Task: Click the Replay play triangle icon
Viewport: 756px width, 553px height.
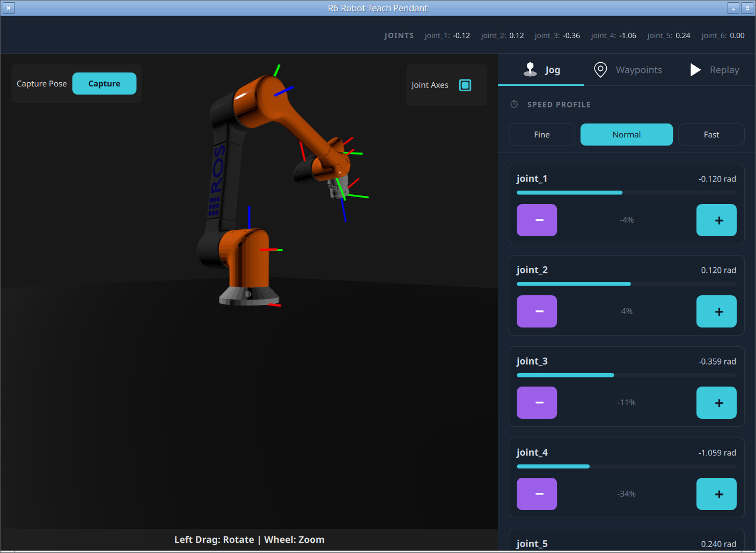Action: click(695, 70)
